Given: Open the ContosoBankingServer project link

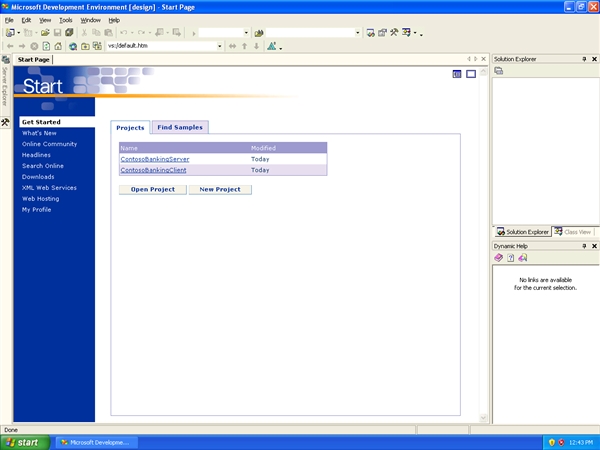Looking at the screenshot, I should [155, 159].
